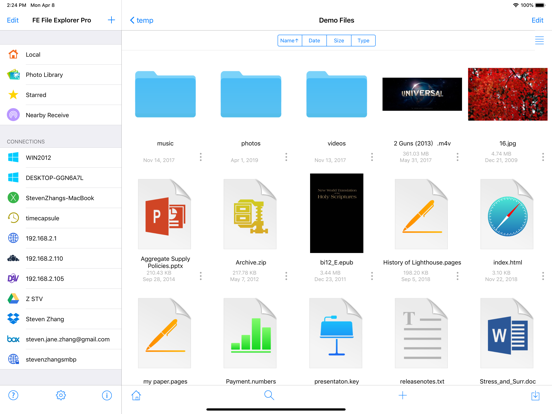Open more options for index.html

543,276
